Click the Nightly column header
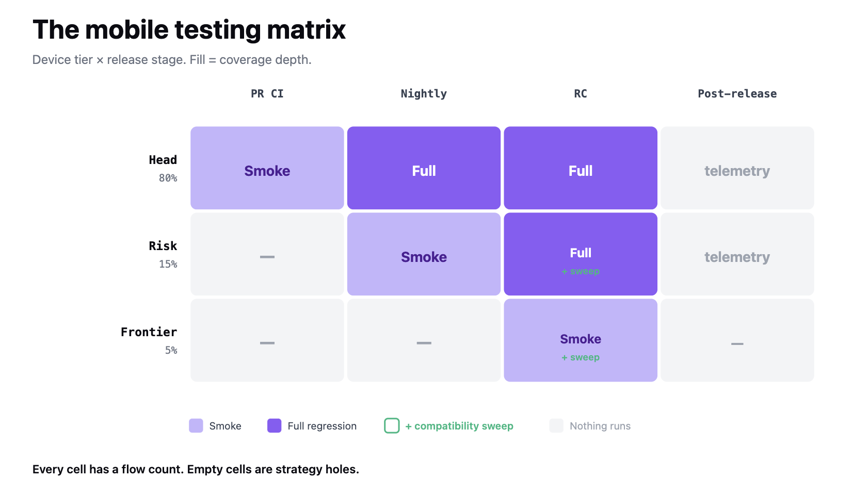This screenshot has width=868, height=495. pyautogui.click(x=424, y=94)
